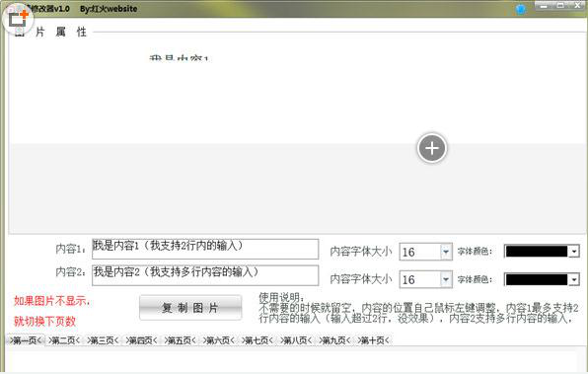Viewport: 588px width, 374px height.
Task: Click the 复制图片 button
Action: [x=190, y=308]
